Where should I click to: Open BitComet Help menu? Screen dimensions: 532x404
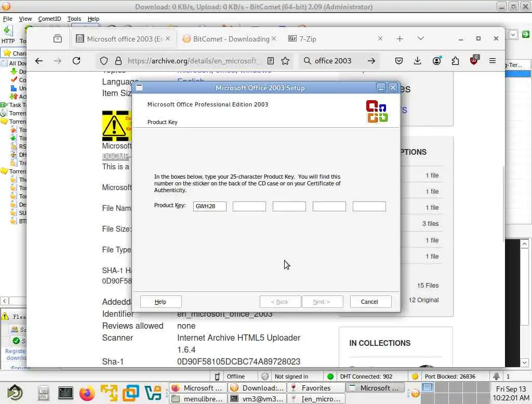pyautogui.click(x=94, y=19)
